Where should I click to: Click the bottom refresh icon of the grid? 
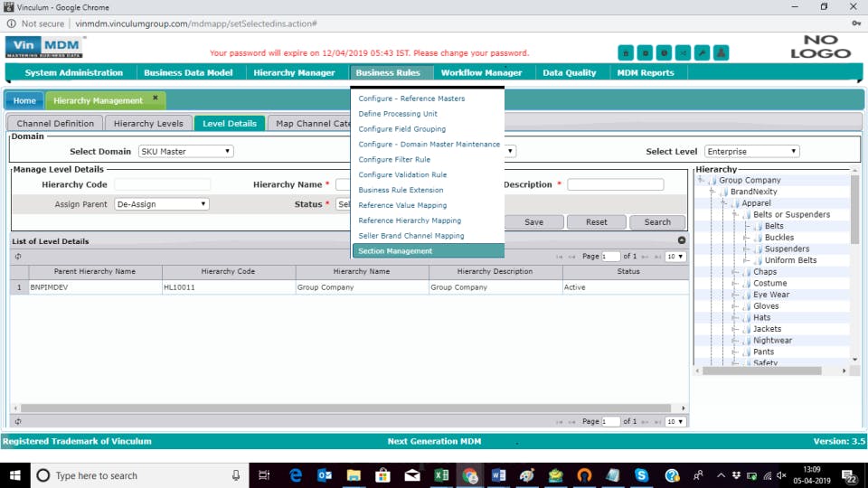coord(18,422)
